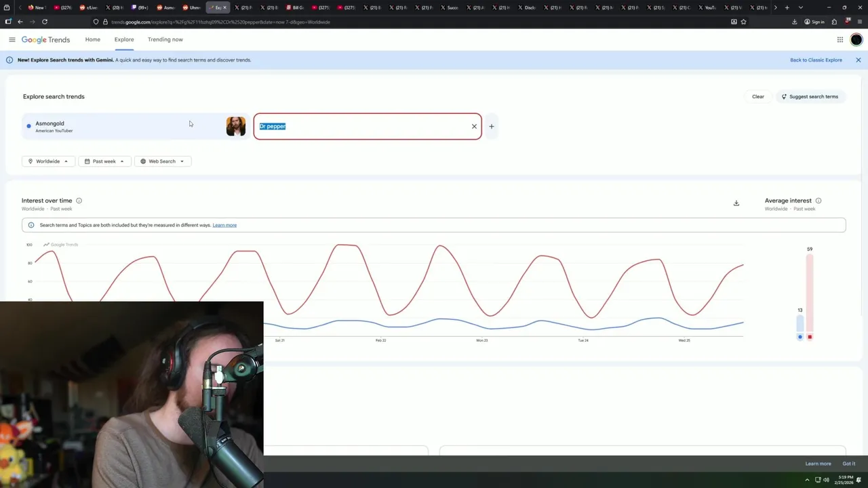Image resolution: width=868 pixels, height=488 pixels.
Task: Download the Interest over time chart
Action: (736, 203)
